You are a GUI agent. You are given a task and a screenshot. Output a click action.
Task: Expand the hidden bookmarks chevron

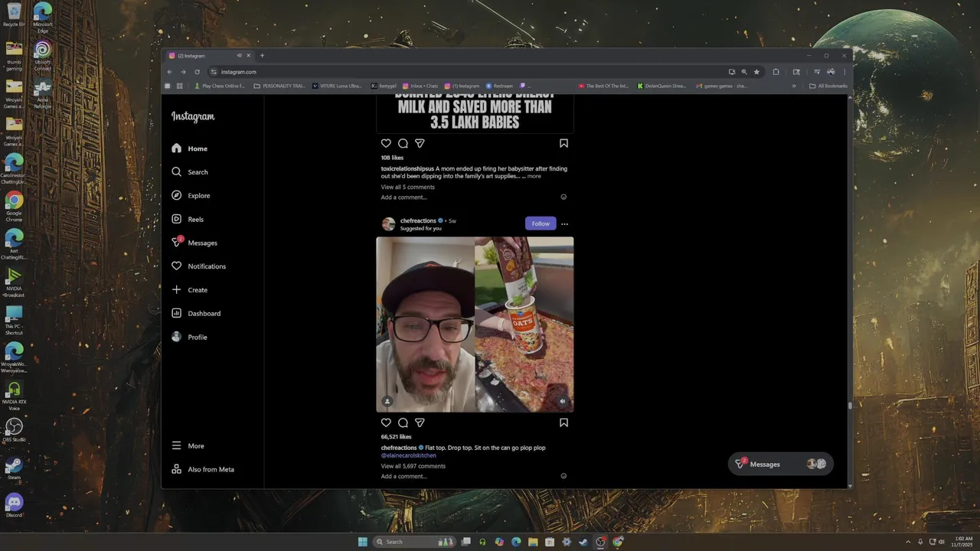[x=794, y=86]
